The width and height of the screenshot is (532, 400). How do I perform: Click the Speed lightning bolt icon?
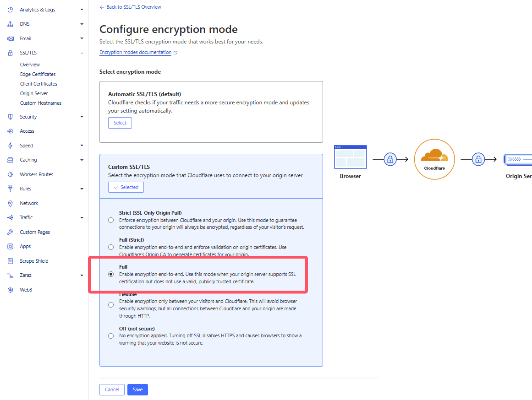click(10, 146)
